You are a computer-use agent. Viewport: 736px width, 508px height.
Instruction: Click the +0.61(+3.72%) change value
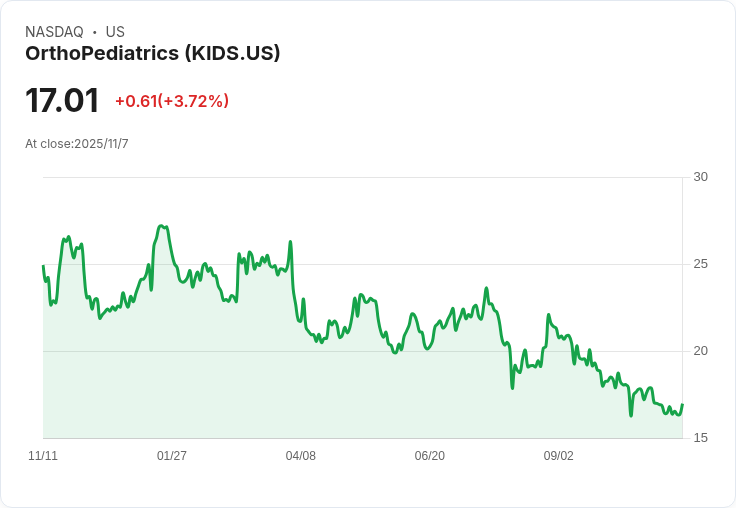click(172, 101)
